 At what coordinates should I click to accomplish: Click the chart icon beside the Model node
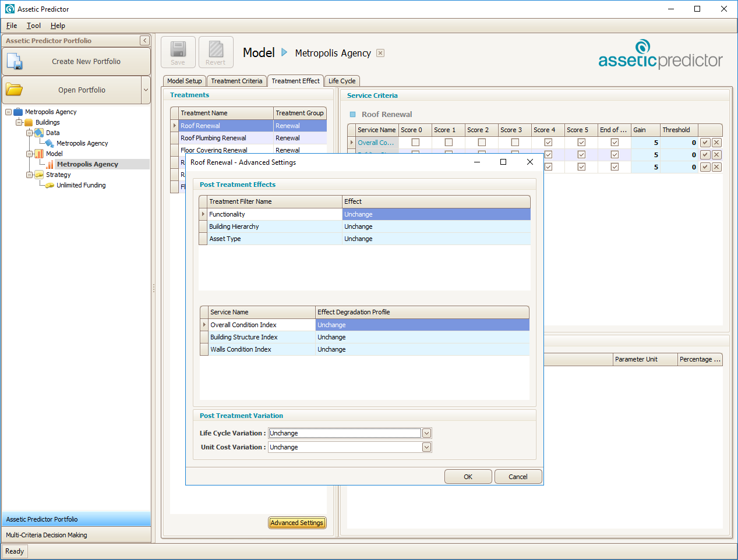point(39,154)
